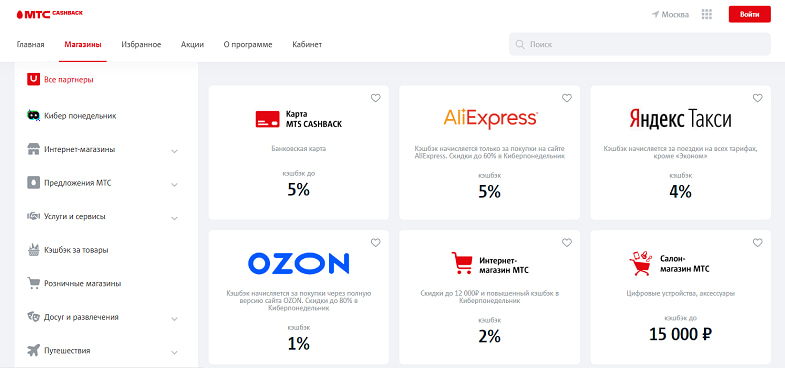Add OZON to favorites with heart

pos(375,243)
